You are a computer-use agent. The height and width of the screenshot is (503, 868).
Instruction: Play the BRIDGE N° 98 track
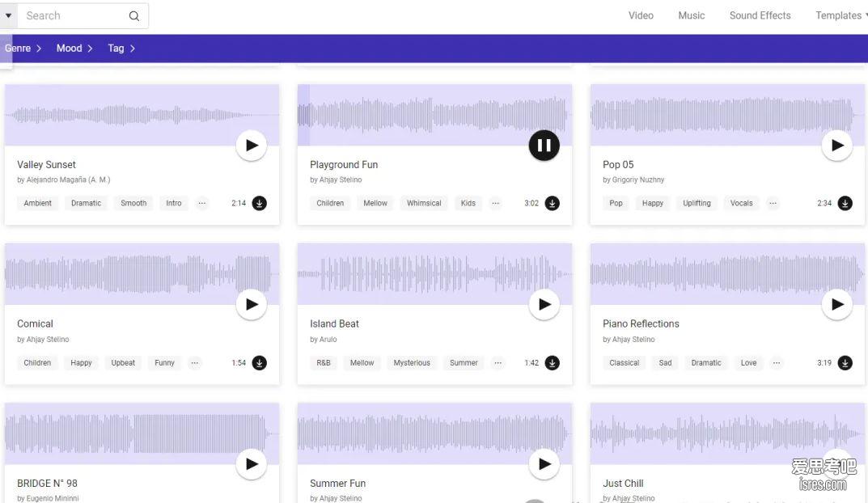pos(252,463)
